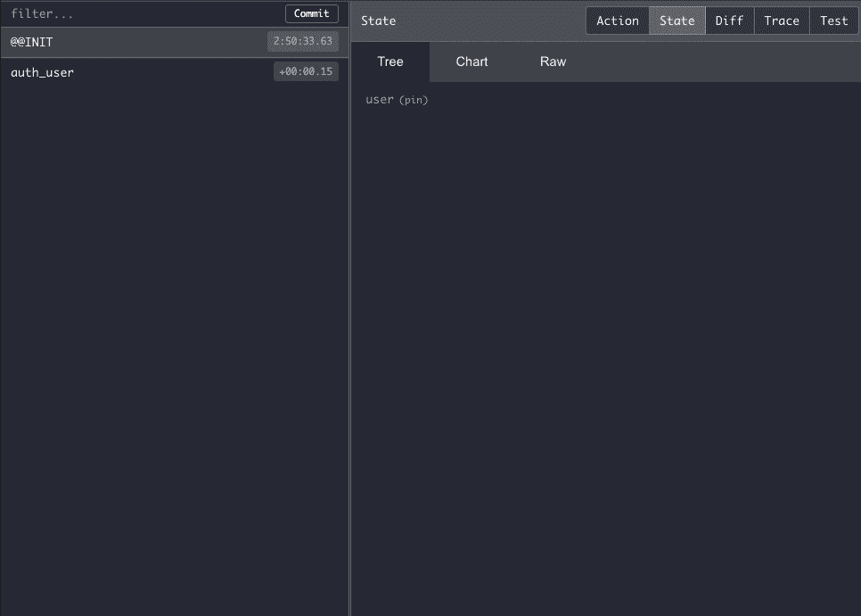Screen dimensions: 861x616
Task: Select the @@INIT action row
Action: (175, 42)
